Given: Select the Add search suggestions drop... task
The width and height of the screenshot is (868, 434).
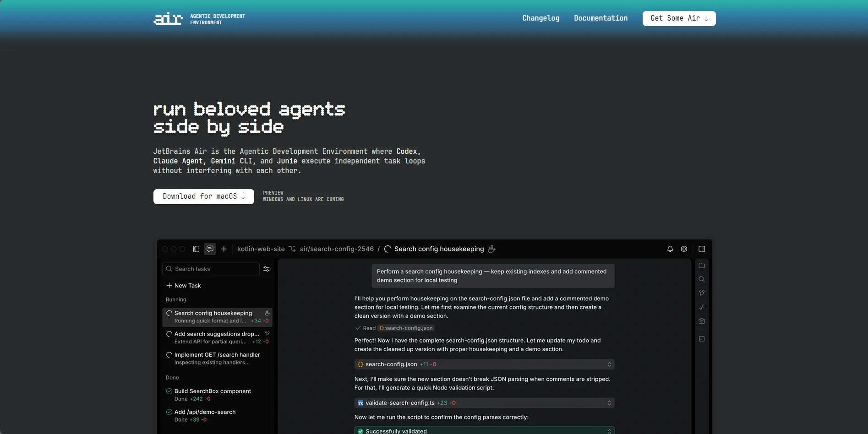Looking at the screenshot, I should tap(217, 338).
